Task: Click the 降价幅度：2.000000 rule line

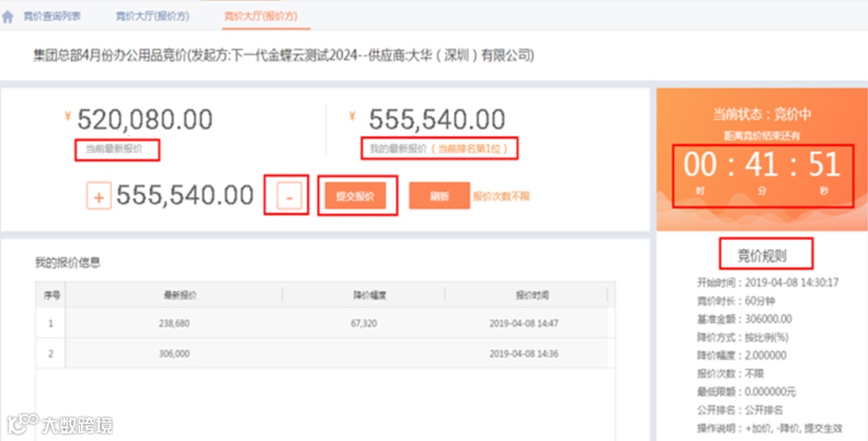Action: pyautogui.click(x=742, y=355)
